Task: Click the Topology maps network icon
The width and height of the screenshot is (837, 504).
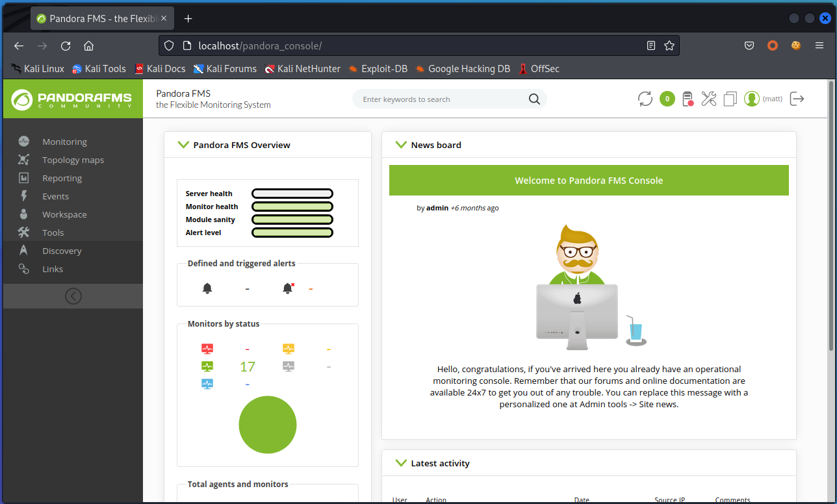Action: 24,160
